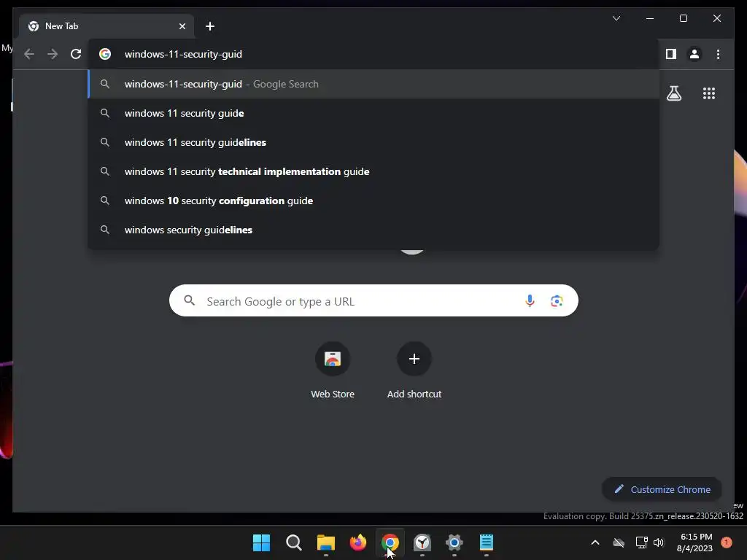
Task: Minimize the Chrome window
Action: (x=650, y=18)
